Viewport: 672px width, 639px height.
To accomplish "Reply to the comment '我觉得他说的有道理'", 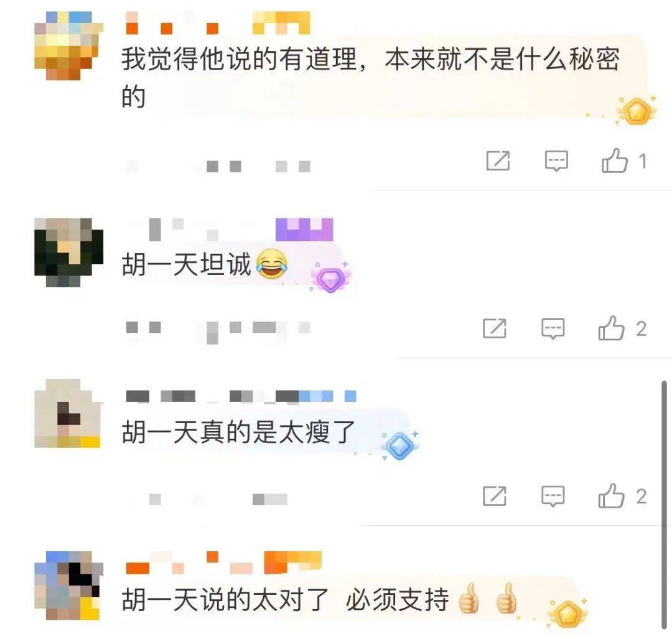I will [x=556, y=161].
